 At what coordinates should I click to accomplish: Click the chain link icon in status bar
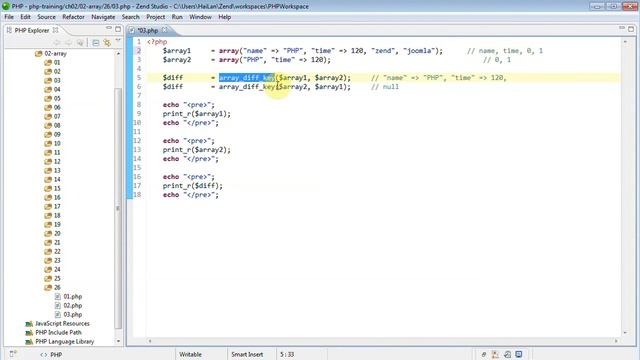point(484,354)
